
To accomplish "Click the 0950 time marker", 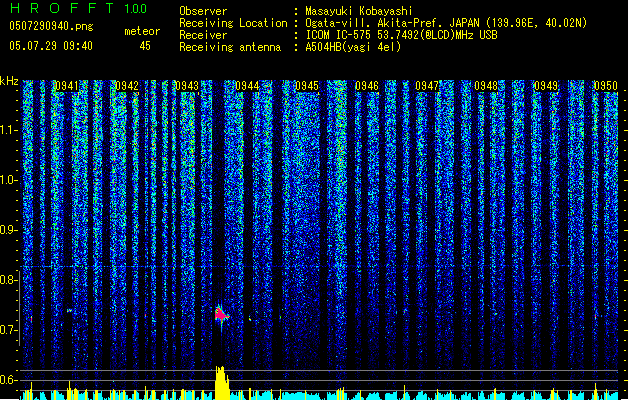I will 606,86.
